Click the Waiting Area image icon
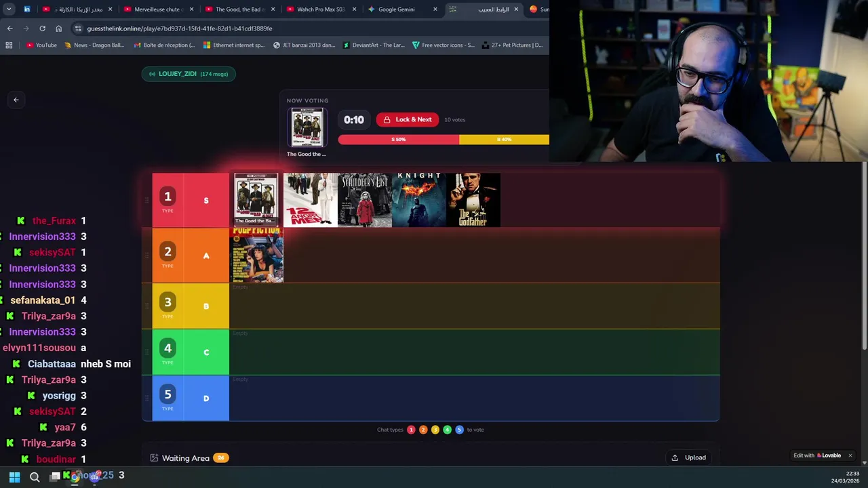Viewport: 868px width, 488px height. pos(154,458)
